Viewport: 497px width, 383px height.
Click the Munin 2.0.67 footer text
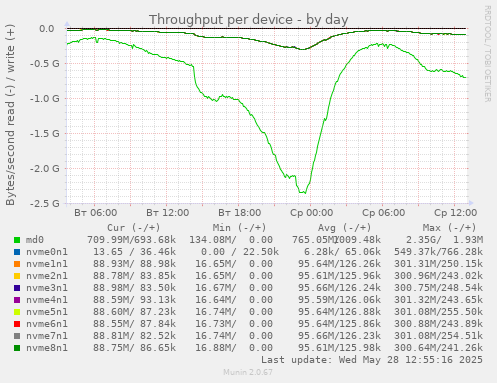click(248, 372)
